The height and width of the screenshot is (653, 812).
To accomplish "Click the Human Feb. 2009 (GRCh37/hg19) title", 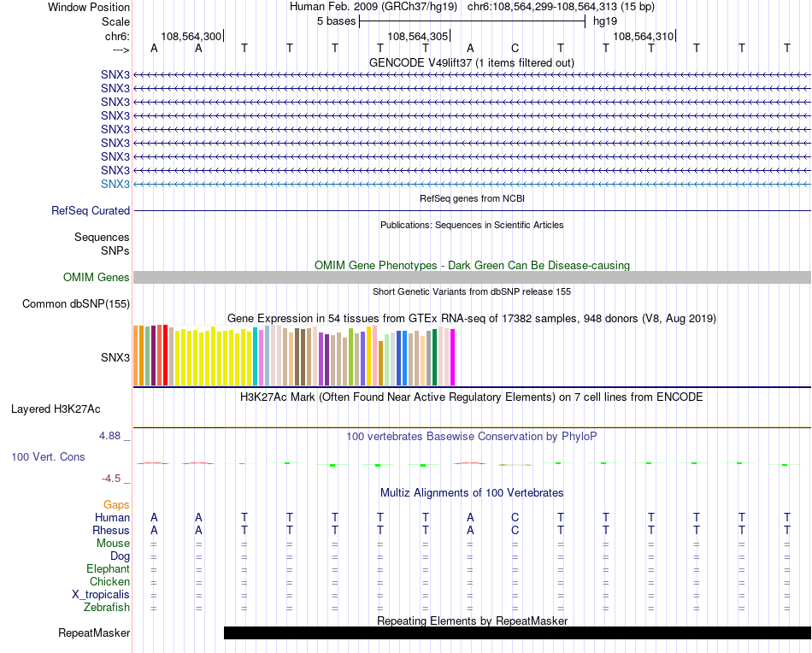I will (x=374, y=7).
